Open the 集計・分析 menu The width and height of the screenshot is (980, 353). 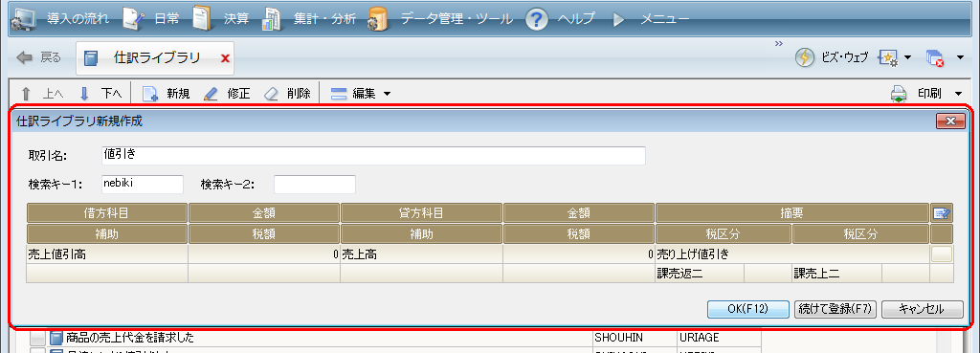click(x=325, y=19)
